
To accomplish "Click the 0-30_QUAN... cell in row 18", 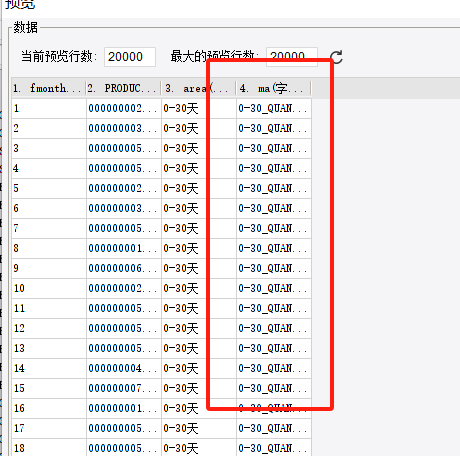I will 274,448.
